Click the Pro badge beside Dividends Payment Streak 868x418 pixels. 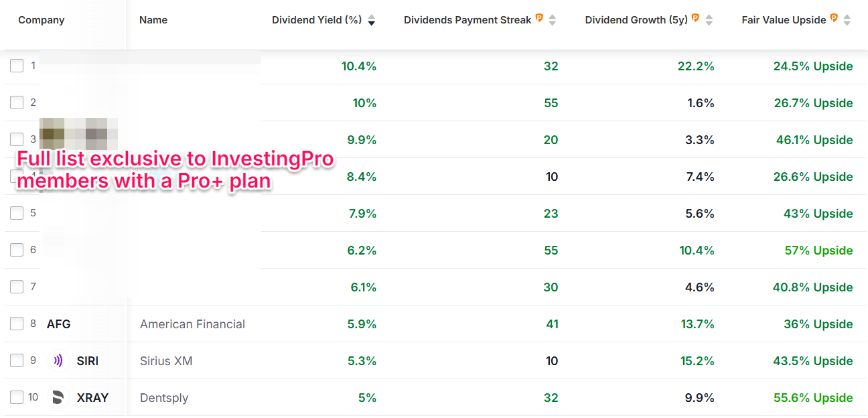pos(539,18)
